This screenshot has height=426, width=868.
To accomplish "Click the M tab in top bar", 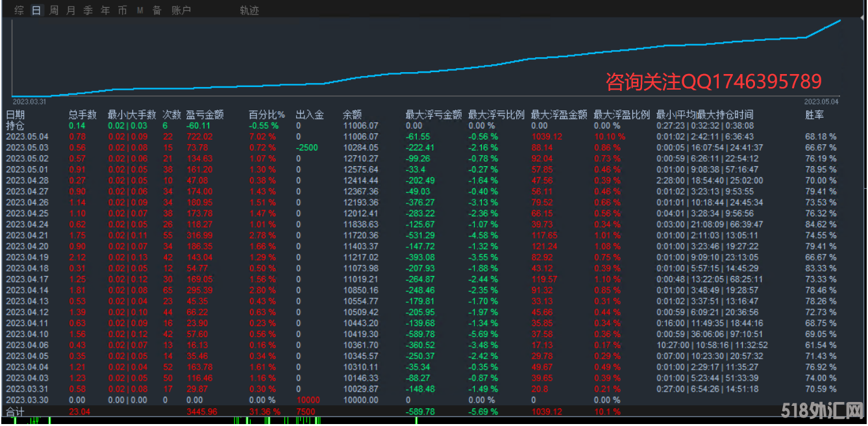I will [140, 10].
